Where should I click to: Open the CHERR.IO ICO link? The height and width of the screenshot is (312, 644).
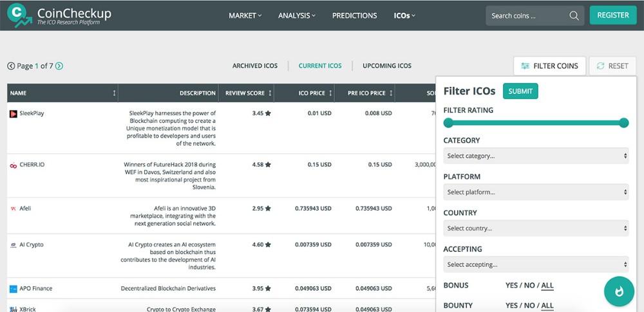32,165
